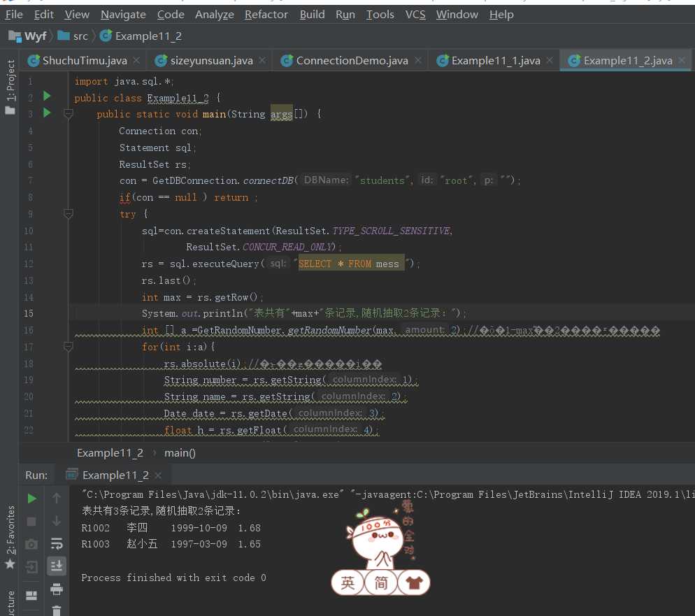The height and width of the screenshot is (616, 695).
Task: Click the TYPE_SCROLL_SENSITIVE constant in code
Action: (391, 231)
